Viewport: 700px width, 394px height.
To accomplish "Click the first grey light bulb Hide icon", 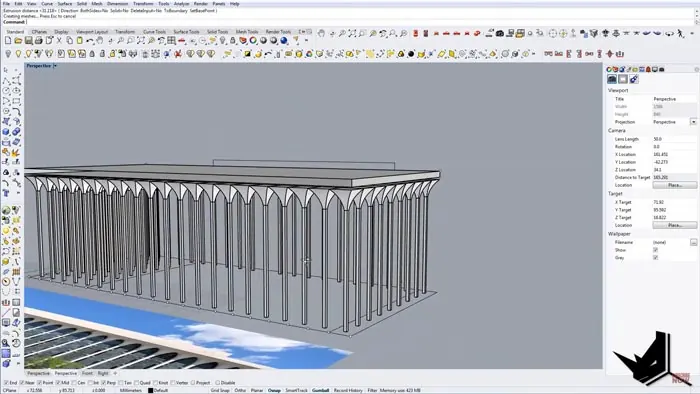I will tap(8, 54).
